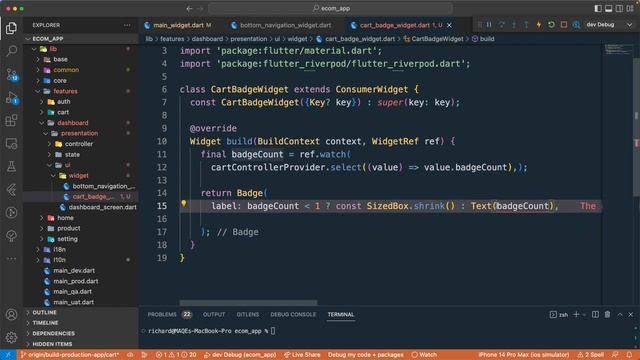The height and width of the screenshot is (360, 640).
Task: Click the editor horizontal scrollbar
Action: coord(248,303)
